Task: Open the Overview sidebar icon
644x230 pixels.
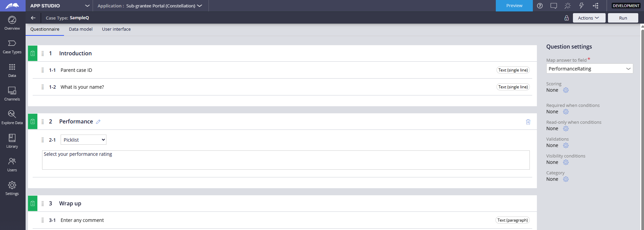Action: coord(12,23)
